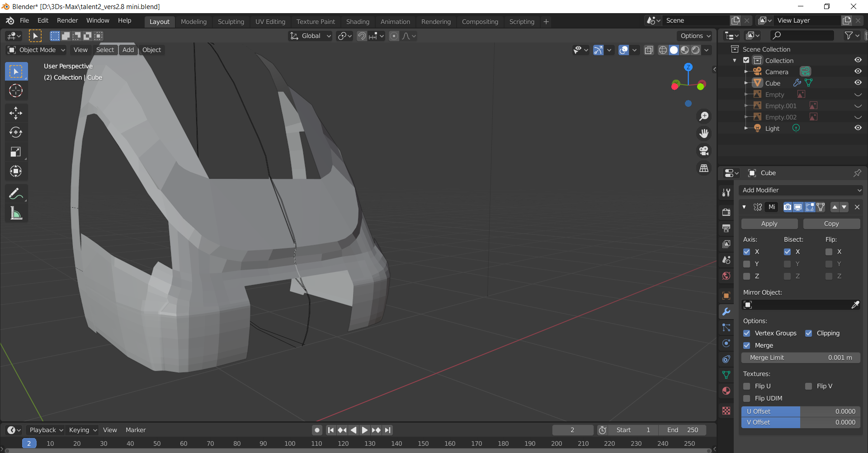Toggle camera view in viewport
The width and height of the screenshot is (868, 453).
[x=704, y=151]
